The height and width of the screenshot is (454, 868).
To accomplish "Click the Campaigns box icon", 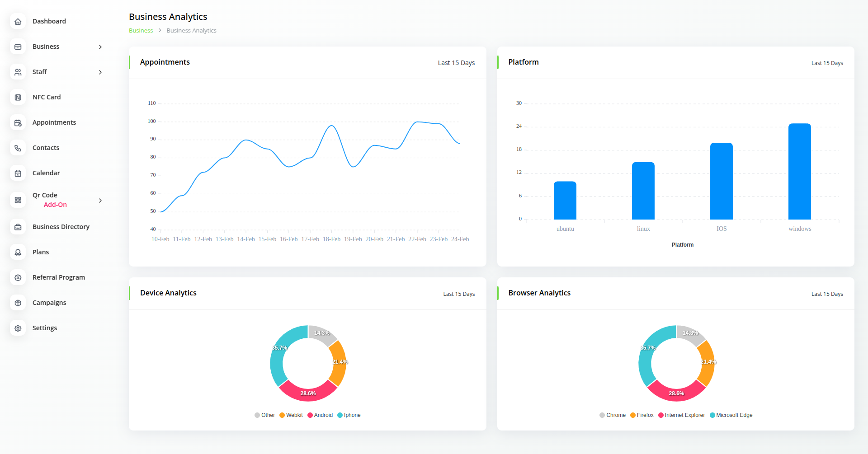I will tap(18, 303).
